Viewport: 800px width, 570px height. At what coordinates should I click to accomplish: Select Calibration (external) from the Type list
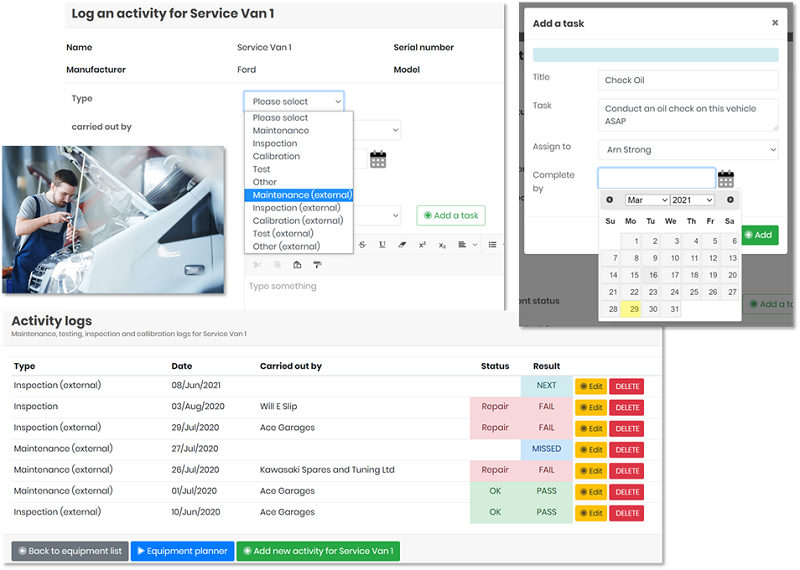click(x=298, y=221)
